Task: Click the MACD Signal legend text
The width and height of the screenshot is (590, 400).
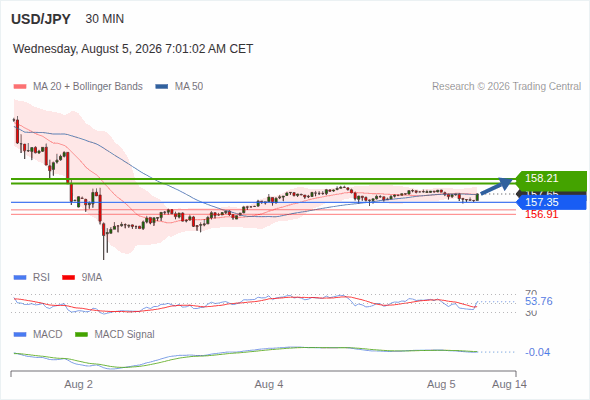Action: [x=124, y=335]
